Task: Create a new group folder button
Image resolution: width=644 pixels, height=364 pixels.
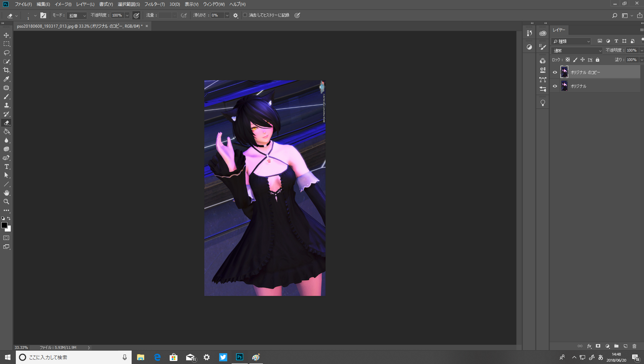Action: click(x=616, y=346)
